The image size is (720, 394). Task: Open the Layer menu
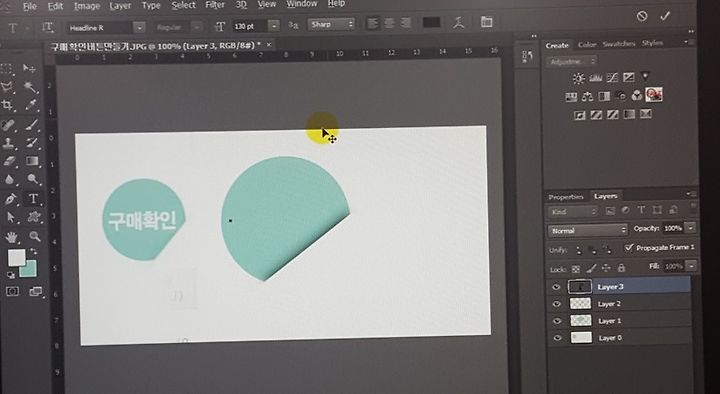tap(120, 6)
